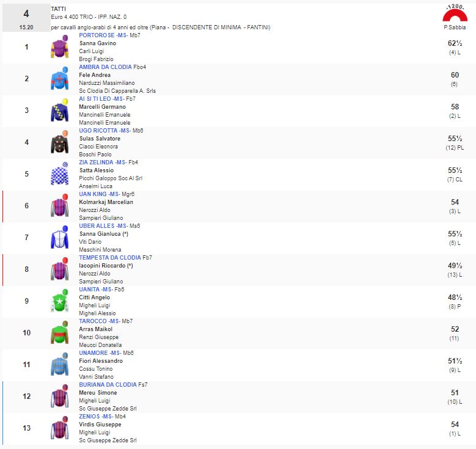
Task: Click the checkered silk icon of Zia Zelinda
Action: [59, 174]
